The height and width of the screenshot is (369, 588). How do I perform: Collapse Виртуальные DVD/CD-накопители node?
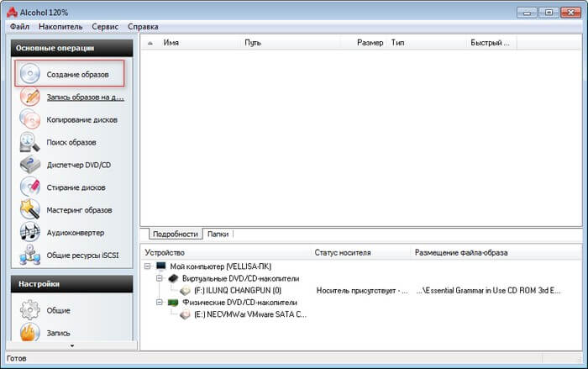tap(160, 278)
